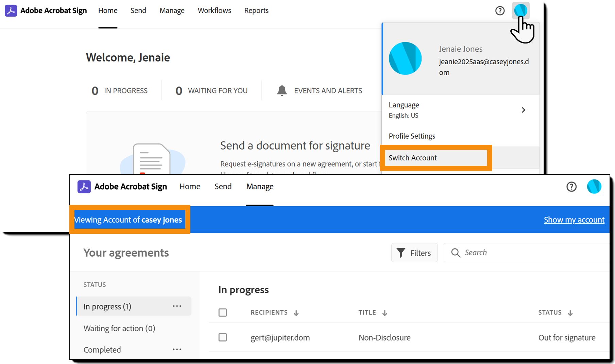Click the document illustration on the Home page

click(152, 159)
